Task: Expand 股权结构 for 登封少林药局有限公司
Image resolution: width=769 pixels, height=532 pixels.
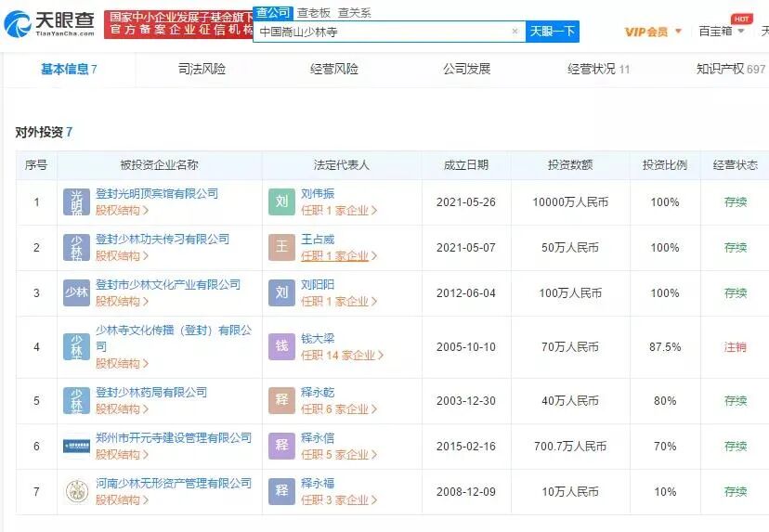Action: [x=122, y=409]
